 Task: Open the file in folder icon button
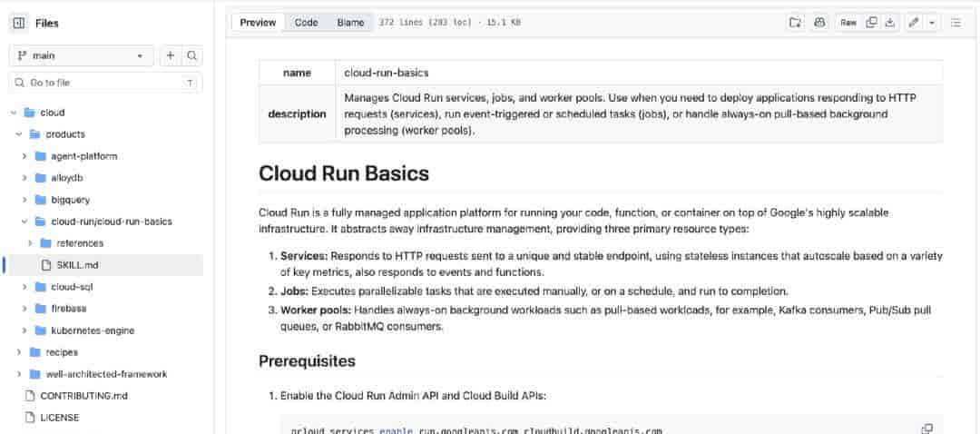[x=795, y=23]
